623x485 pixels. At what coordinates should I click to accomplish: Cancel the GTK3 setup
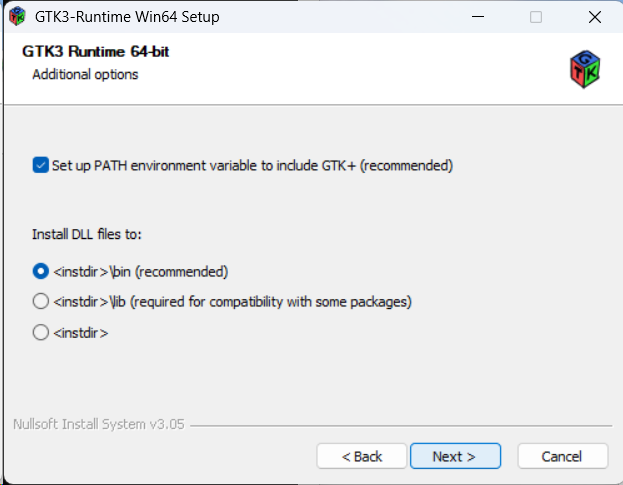point(563,456)
